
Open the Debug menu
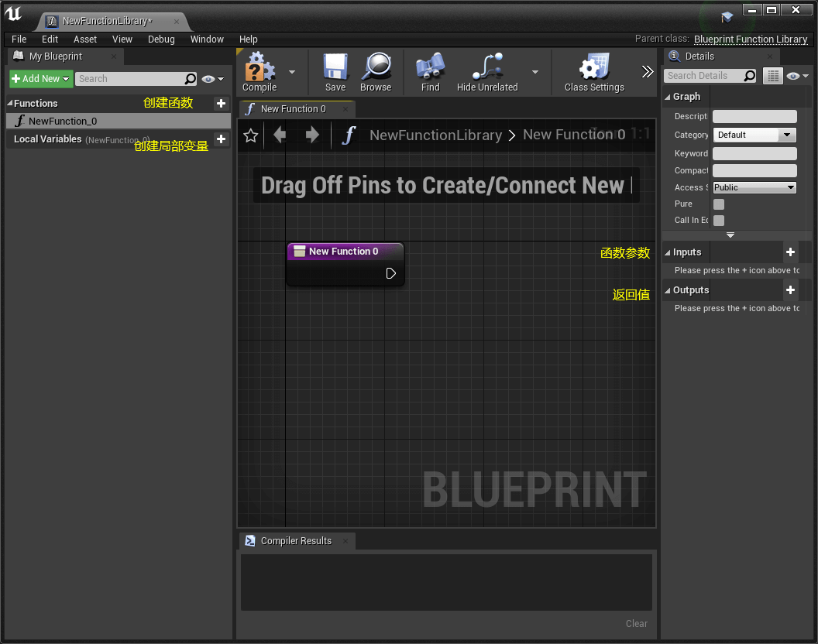(x=161, y=39)
